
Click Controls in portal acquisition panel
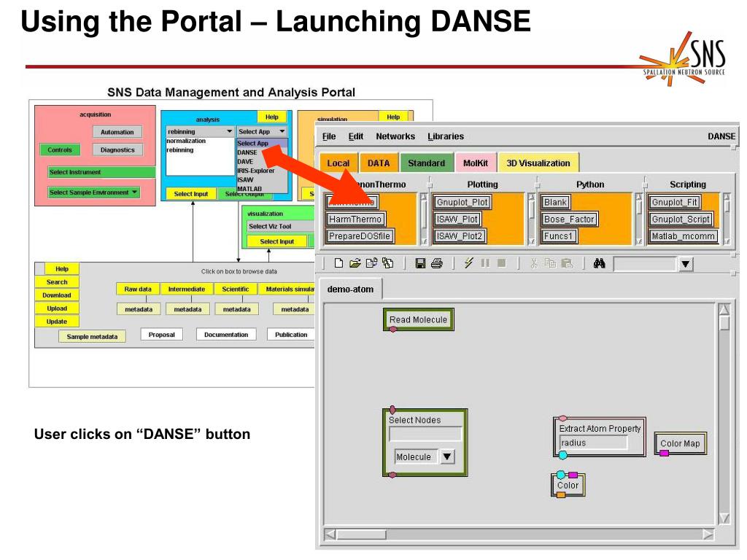(x=60, y=149)
